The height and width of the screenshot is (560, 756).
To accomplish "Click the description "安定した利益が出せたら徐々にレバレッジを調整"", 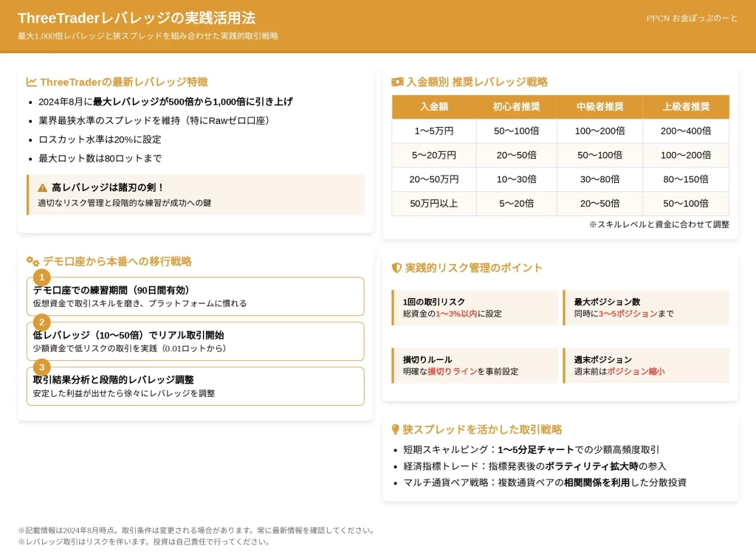I will 124,393.
